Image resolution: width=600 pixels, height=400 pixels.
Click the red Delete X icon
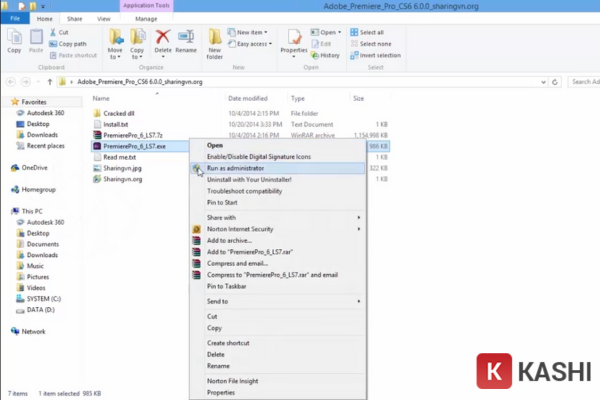point(163,37)
